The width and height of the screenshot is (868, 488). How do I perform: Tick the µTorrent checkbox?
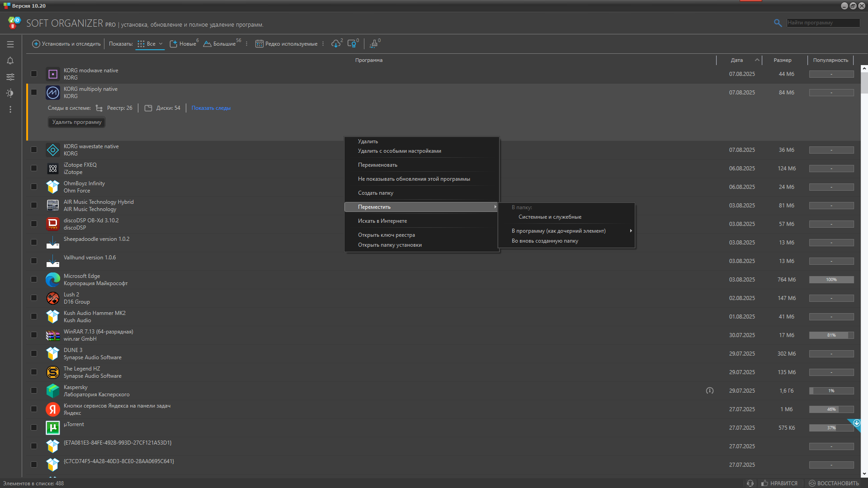pyautogui.click(x=34, y=427)
